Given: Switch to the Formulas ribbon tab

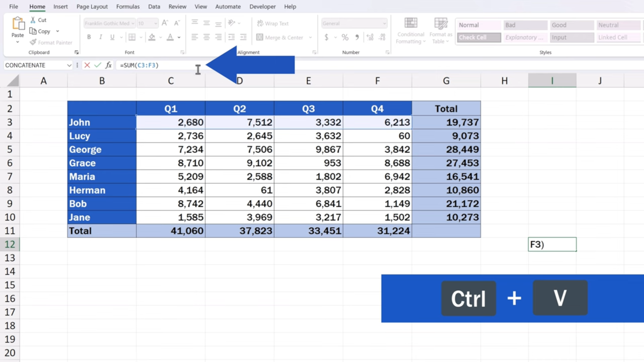Looking at the screenshot, I should tap(128, 6).
